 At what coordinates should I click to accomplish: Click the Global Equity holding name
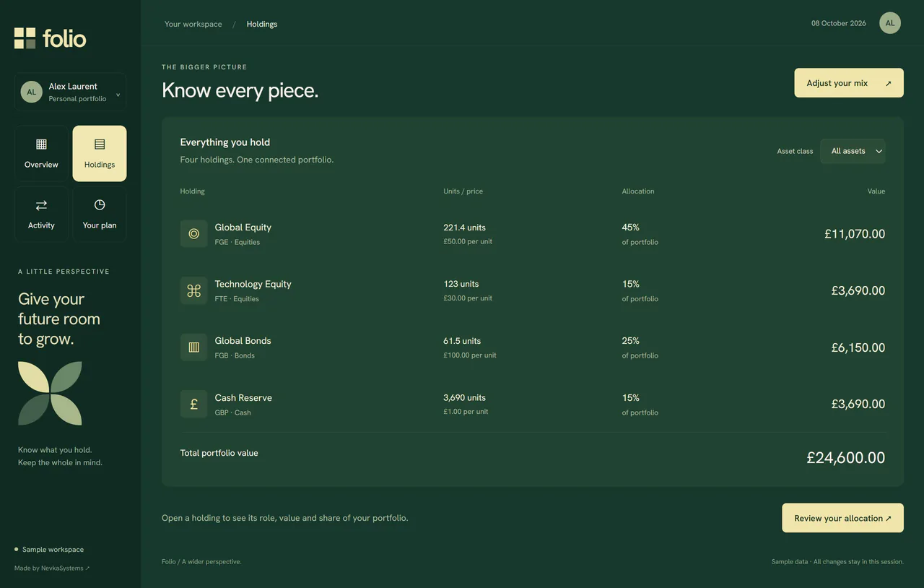pos(243,227)
